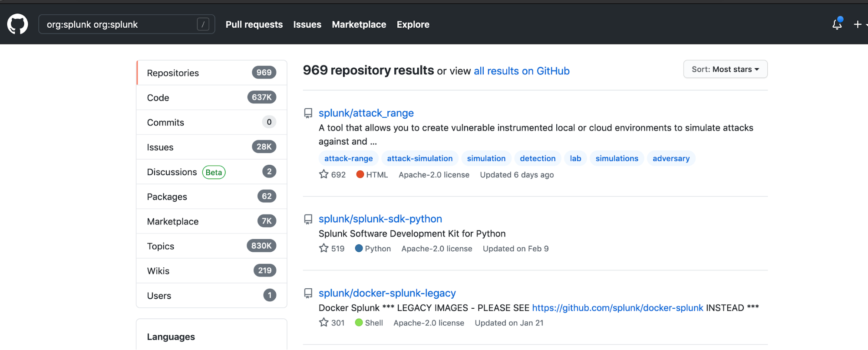The width and height of the screenshot is (868, 350).
Task: Open all results on GitHub link
Action: 521,71
